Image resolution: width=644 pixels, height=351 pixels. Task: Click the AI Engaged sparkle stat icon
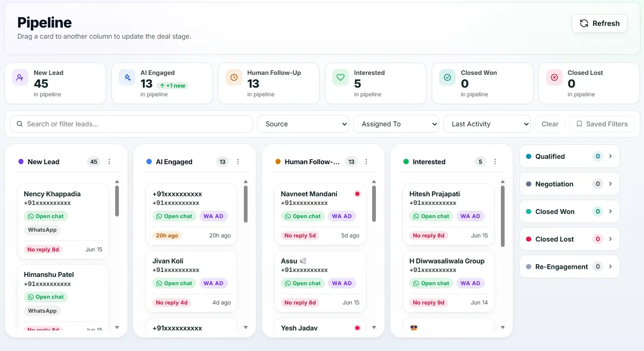point(127,77)
